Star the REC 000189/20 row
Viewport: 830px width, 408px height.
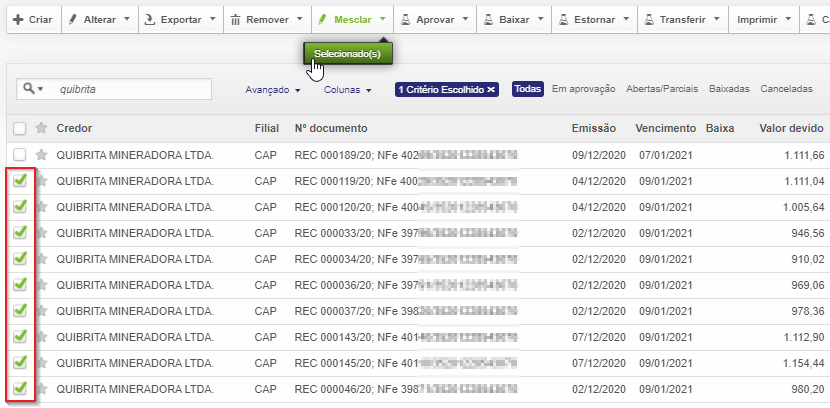(41, 155)
